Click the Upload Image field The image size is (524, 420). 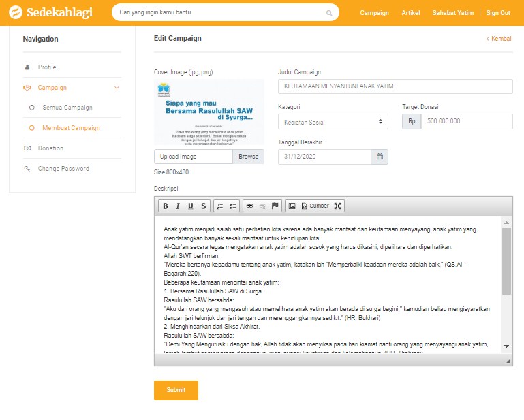(x=193, y=157)
